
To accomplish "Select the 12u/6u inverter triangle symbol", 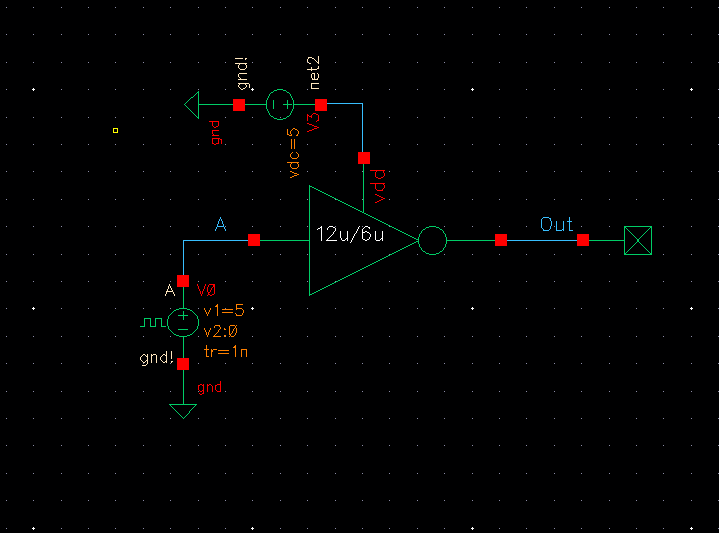I will coord(363,240).
